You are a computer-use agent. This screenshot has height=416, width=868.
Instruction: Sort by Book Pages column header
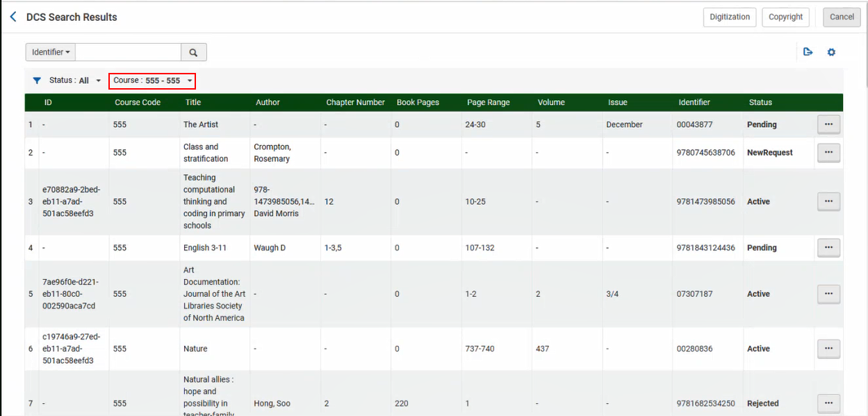tap(418, 102)
